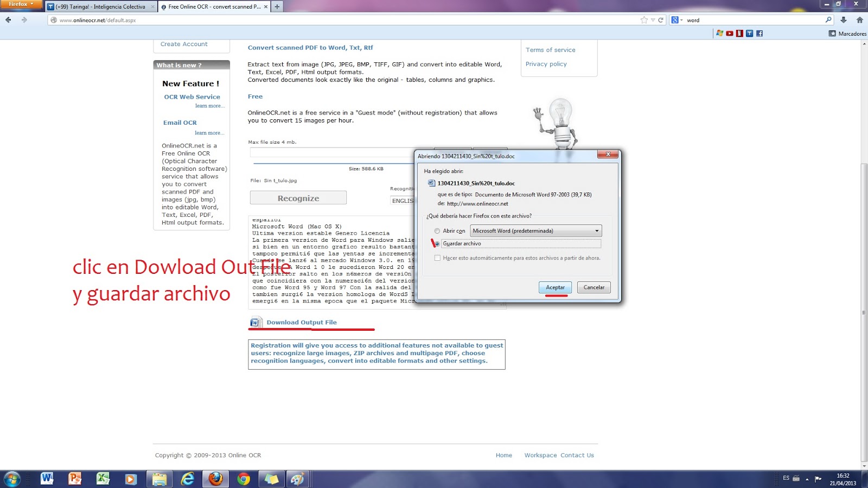The height and width of the screenshot is (488, 868).
Task: Click the Action Center flag in the tray
Action: tap(818, 479)
